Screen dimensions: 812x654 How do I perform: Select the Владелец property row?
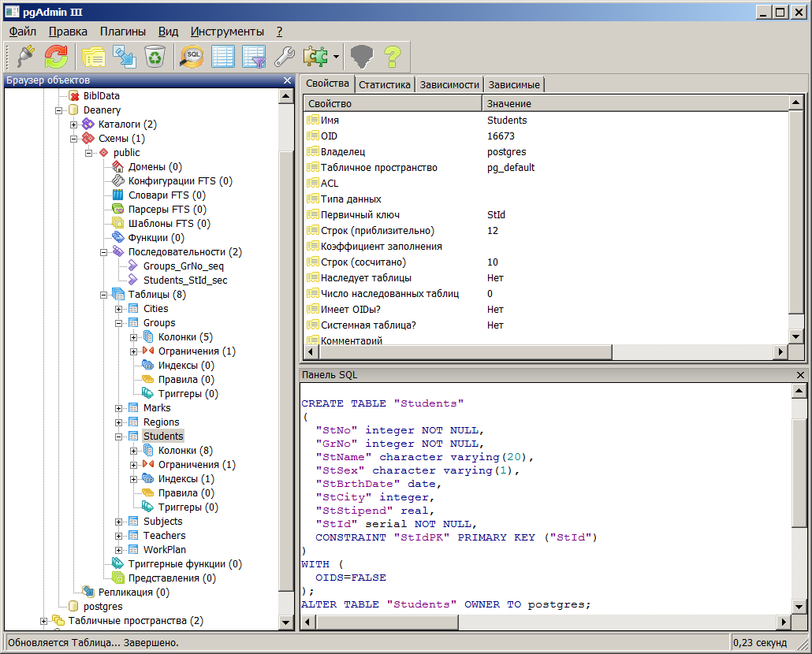(546, 151)
